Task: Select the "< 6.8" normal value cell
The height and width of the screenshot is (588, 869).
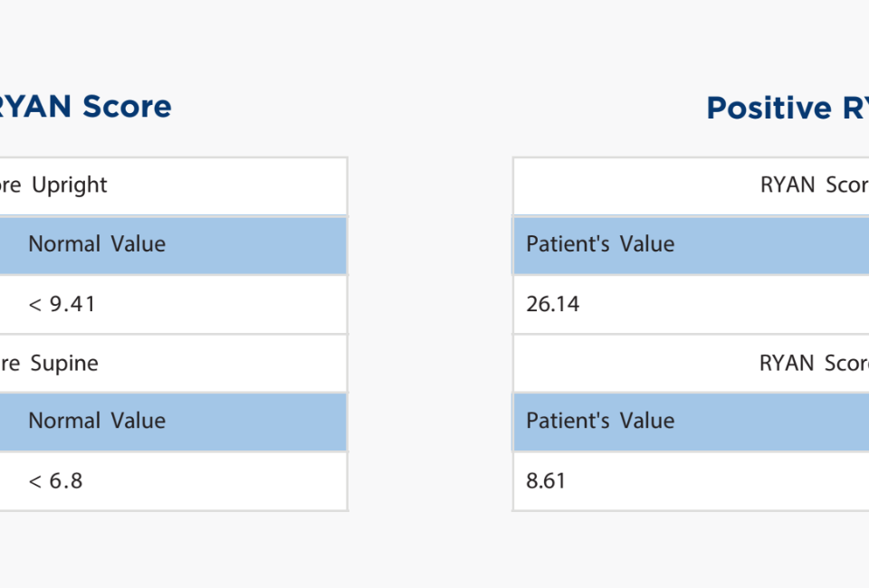Action: point(55,480)
